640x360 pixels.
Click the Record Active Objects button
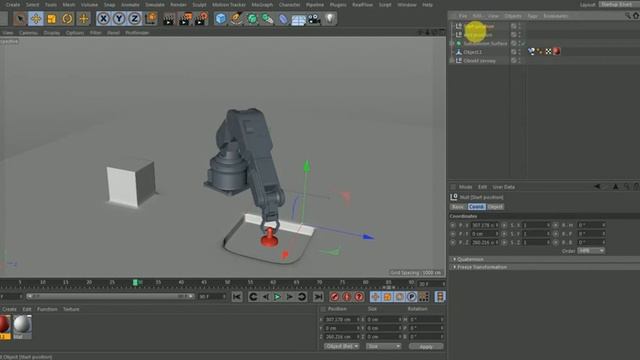click(x=334, y=297)
